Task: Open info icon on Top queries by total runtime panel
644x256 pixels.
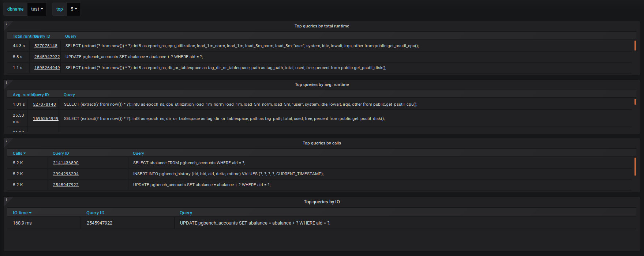Action: (6, 24)
